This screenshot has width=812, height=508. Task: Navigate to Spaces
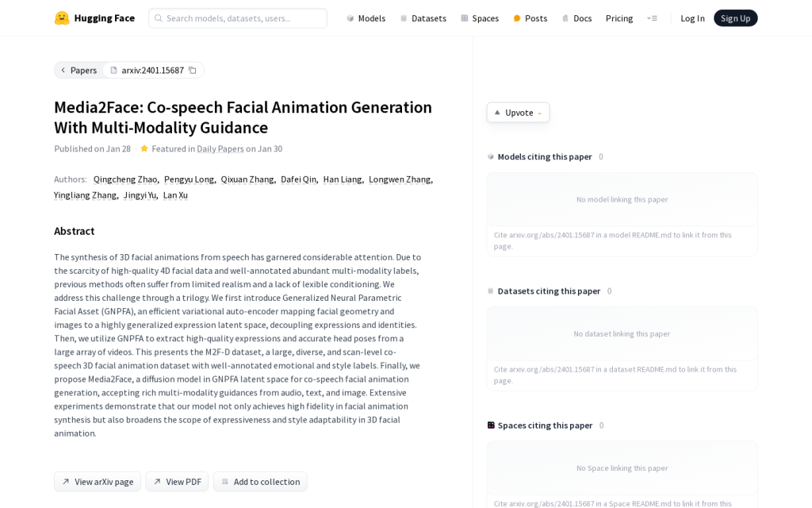click(480, 18)
